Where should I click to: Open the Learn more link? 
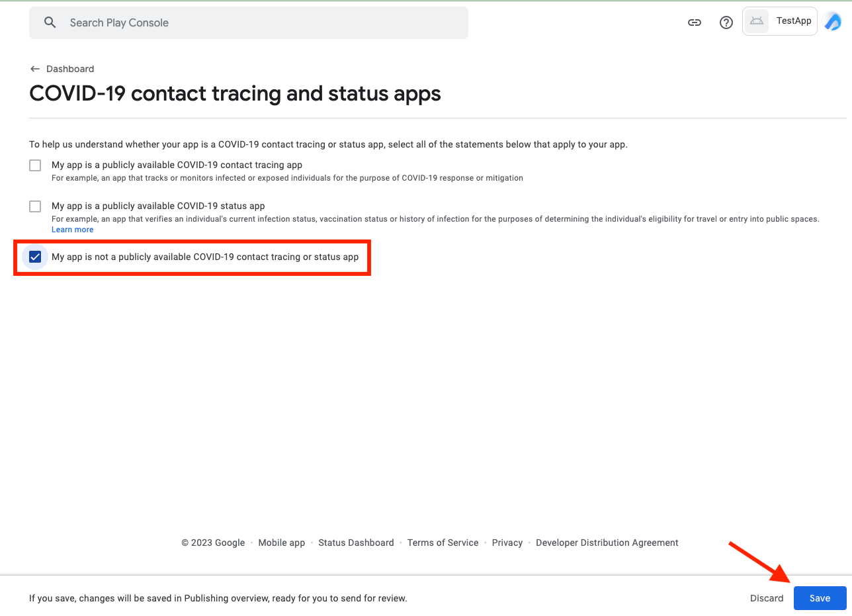(x=73, y=230)
